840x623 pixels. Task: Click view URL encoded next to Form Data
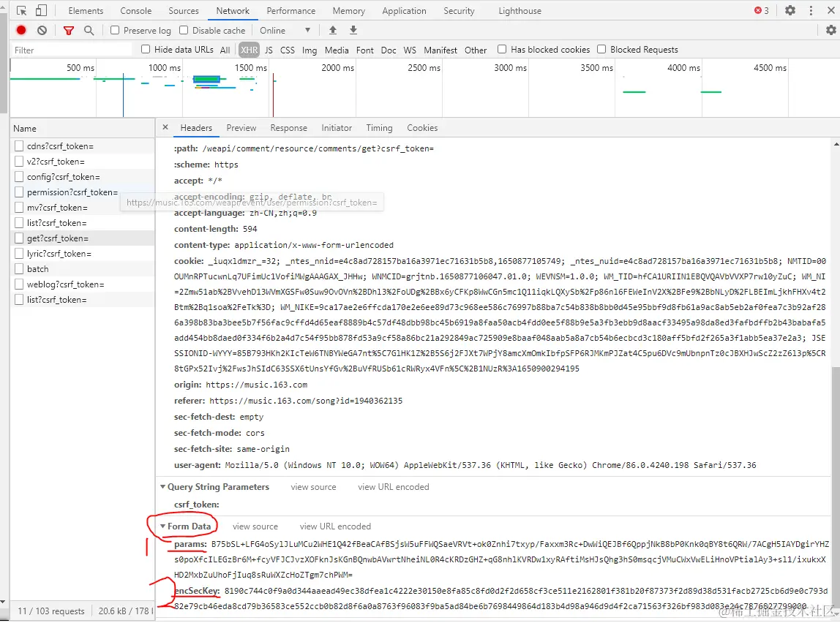point(335,526)
